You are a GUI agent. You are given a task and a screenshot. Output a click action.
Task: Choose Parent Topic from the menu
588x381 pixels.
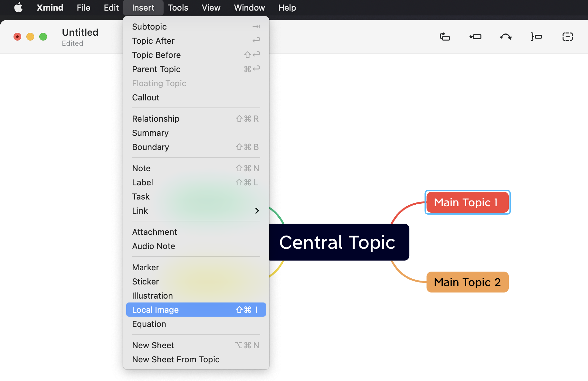coord(196,69)
